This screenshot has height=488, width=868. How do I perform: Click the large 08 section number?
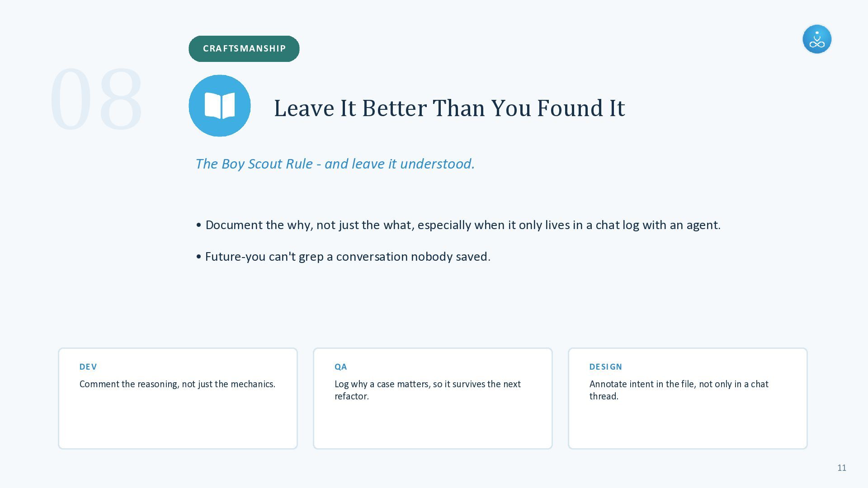pyautogui.click(x=96, y=99)
